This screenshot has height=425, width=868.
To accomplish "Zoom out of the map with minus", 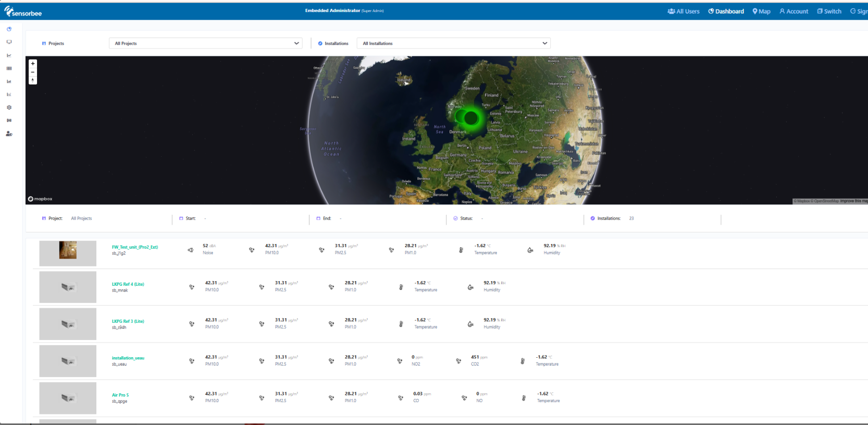I will click(33, 72).
